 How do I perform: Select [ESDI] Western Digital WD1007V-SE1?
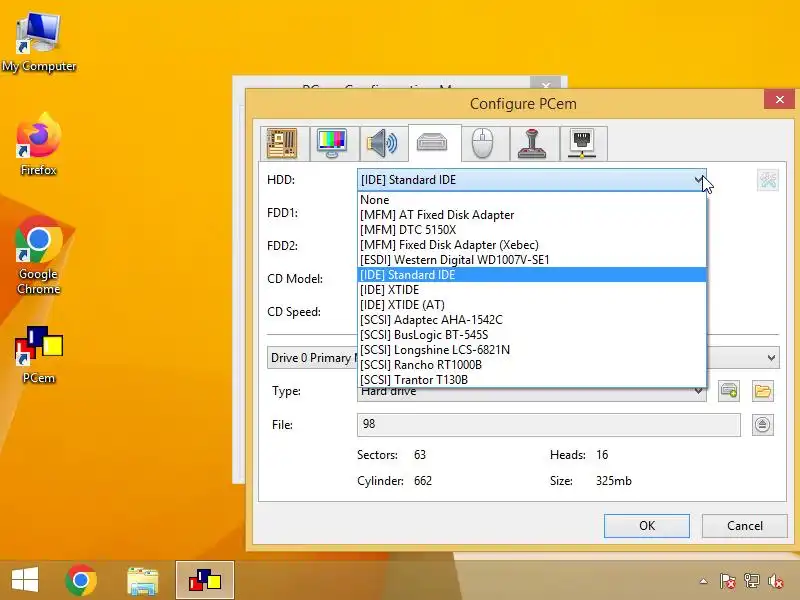[x=532, y=260]
